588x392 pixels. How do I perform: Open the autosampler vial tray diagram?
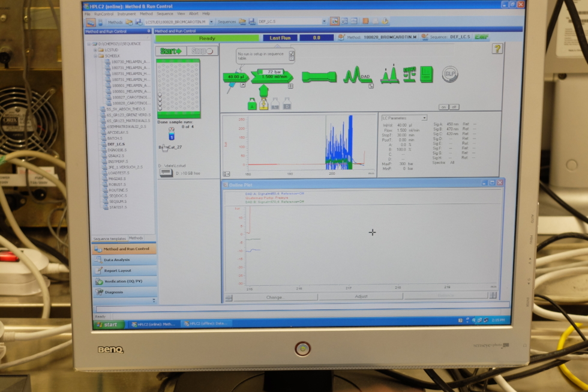179,88
